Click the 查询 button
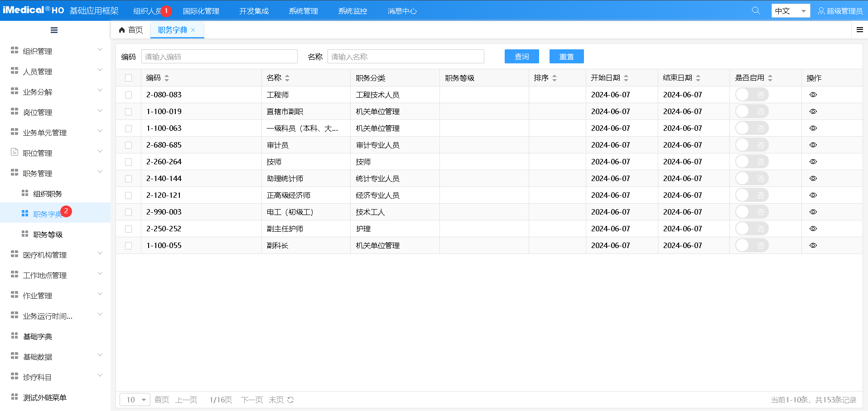868x411 pixels. [521, 57]
